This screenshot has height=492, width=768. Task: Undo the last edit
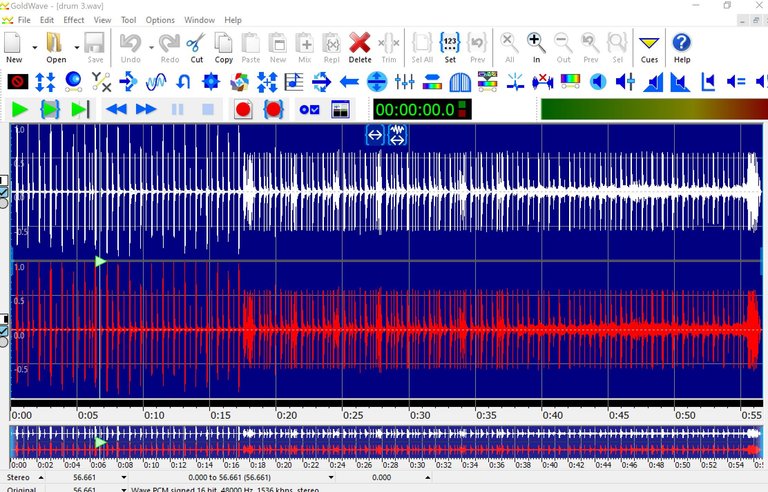130,47
